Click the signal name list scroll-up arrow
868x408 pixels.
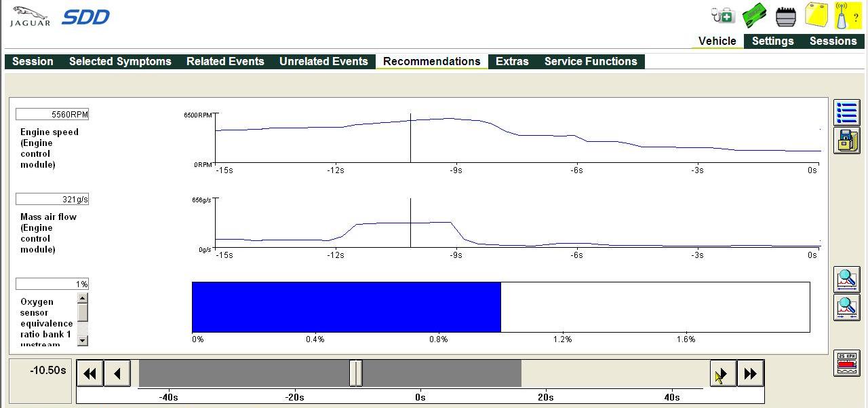click(x=83, y=299)
